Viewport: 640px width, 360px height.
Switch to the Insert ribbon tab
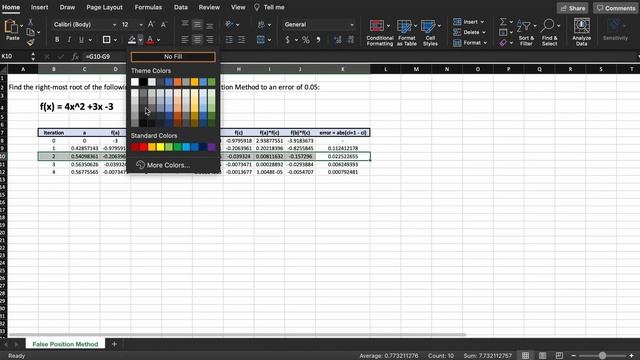coord(40,7)
